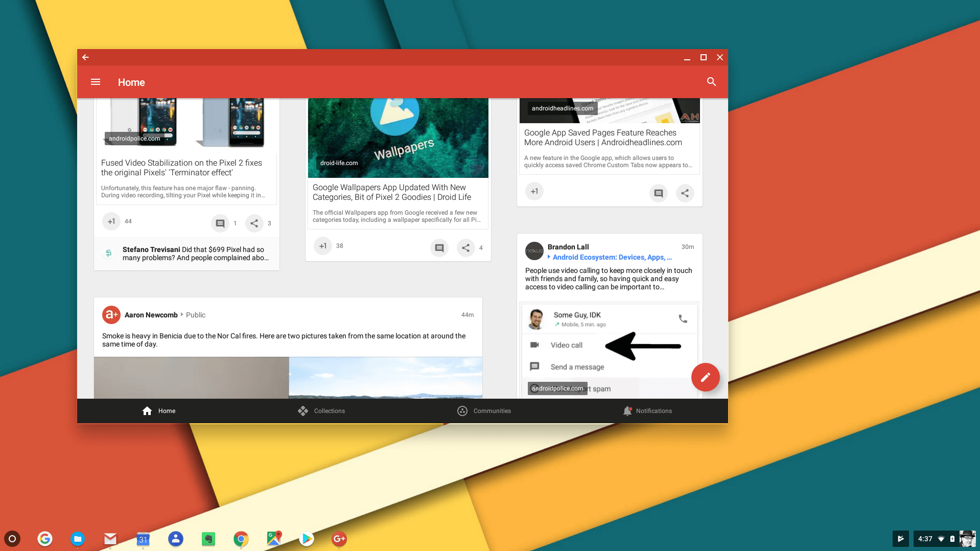The height and width of the screenshot is (551, 980).
Task: Open the Play Store tray notification icon
Action: pyautogui.click(x=901, y=539)
